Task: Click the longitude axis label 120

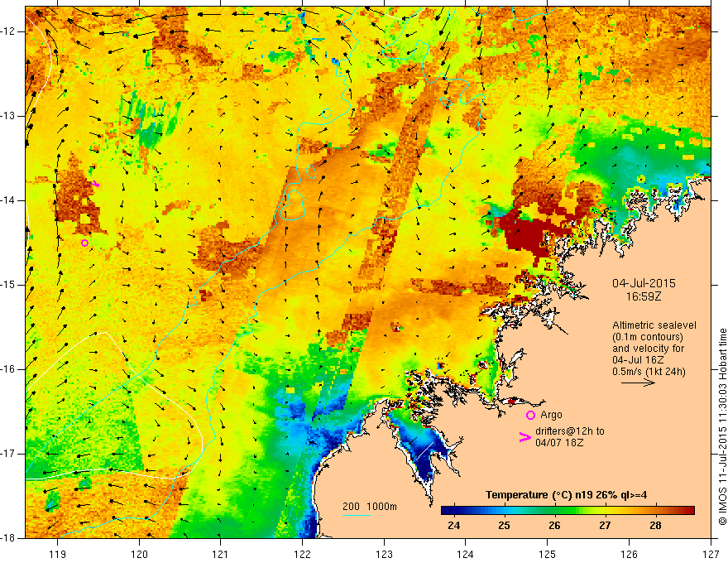Action: click(139, 554)
